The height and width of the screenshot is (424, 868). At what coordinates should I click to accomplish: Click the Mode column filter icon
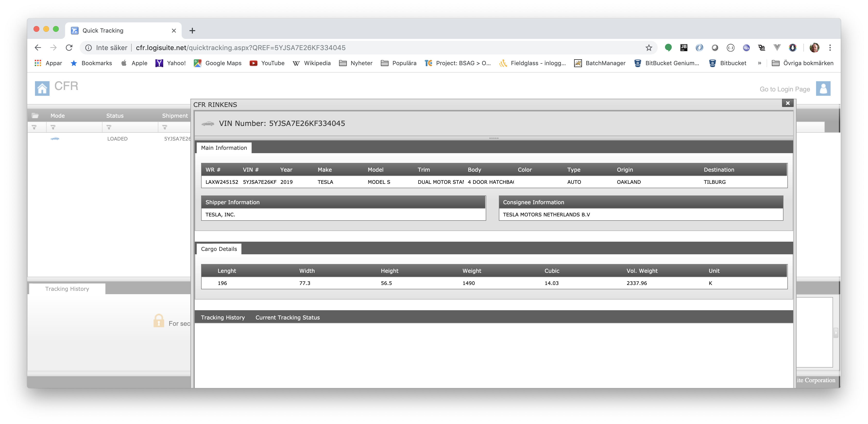point(53,127)
